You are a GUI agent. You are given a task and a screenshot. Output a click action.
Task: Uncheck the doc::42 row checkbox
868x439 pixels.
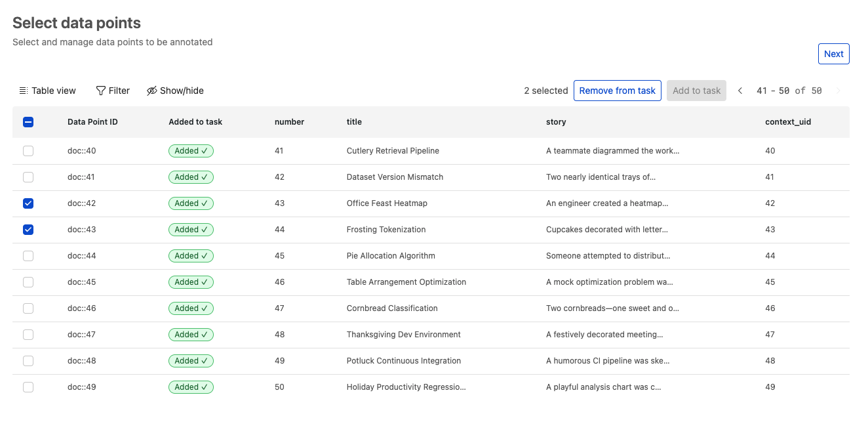tap(28, 203)
